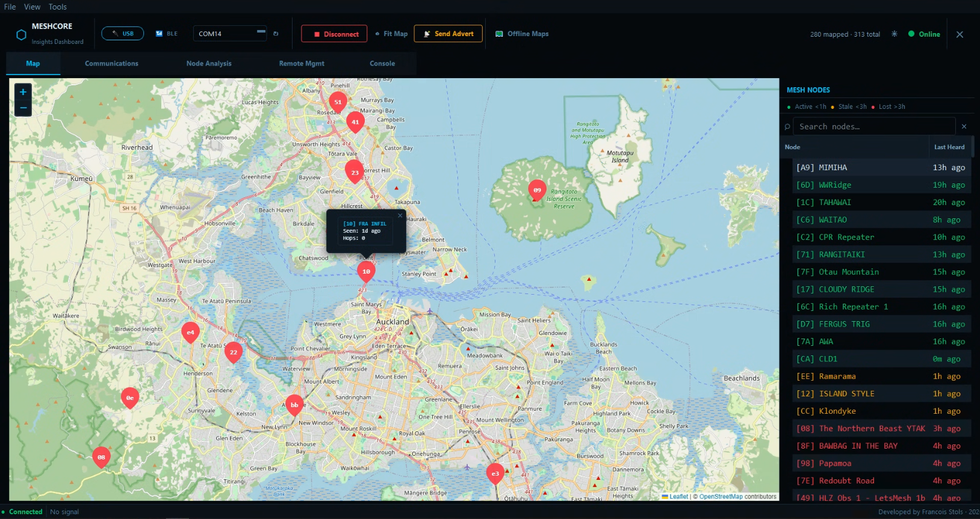
Task: Click map marker bb near New Windsor
Action: point(294,406)
